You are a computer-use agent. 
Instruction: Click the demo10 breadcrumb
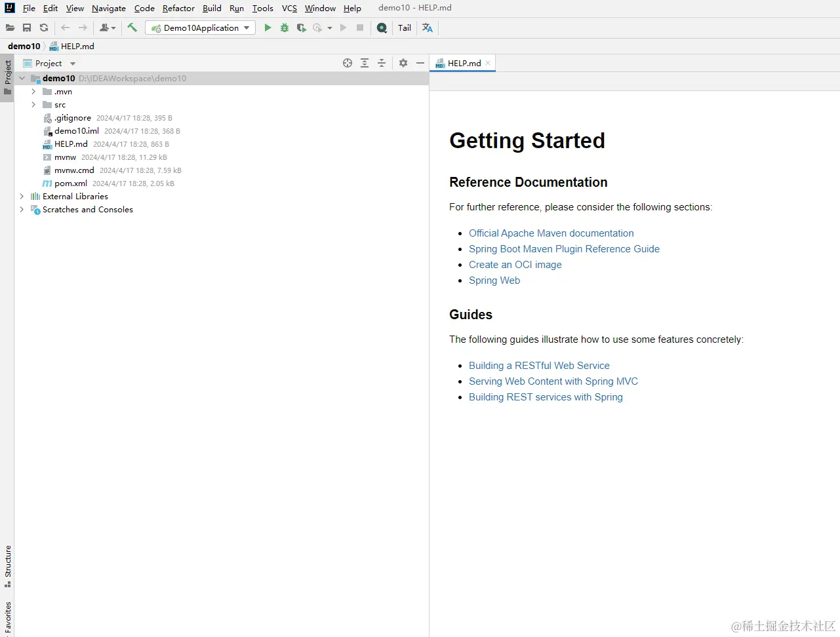tap(24, 47)
